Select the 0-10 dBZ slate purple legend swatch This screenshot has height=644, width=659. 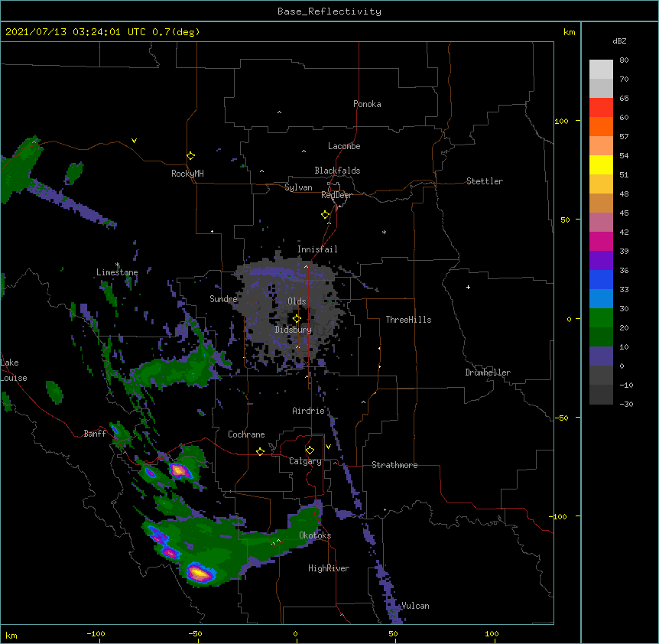point(601,356)
